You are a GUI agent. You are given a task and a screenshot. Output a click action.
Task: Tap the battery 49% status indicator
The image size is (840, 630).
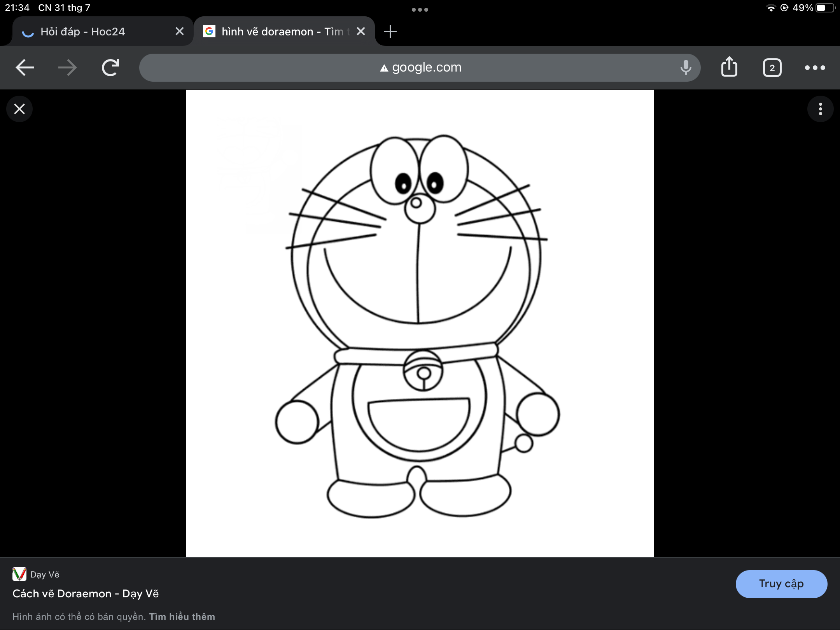814,8
